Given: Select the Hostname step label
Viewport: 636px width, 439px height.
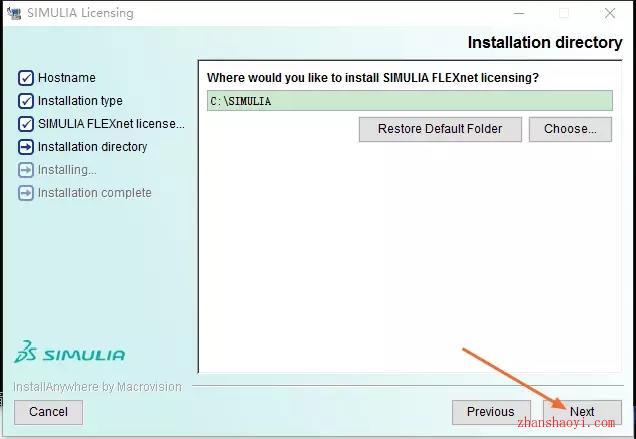Looking at the screenshot, I should click(x=67, y=77).
